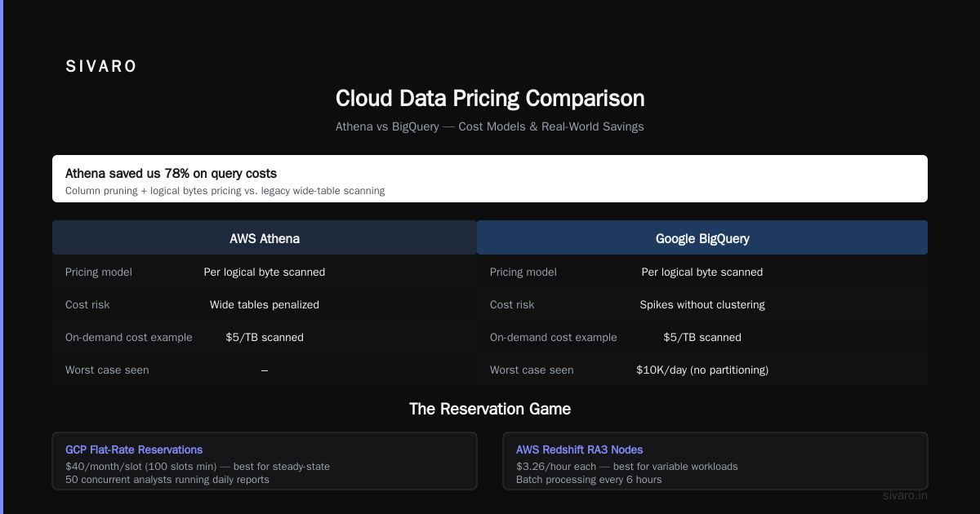Select BigQuery's 'Per logical byte scanned' value

[702, 272]
